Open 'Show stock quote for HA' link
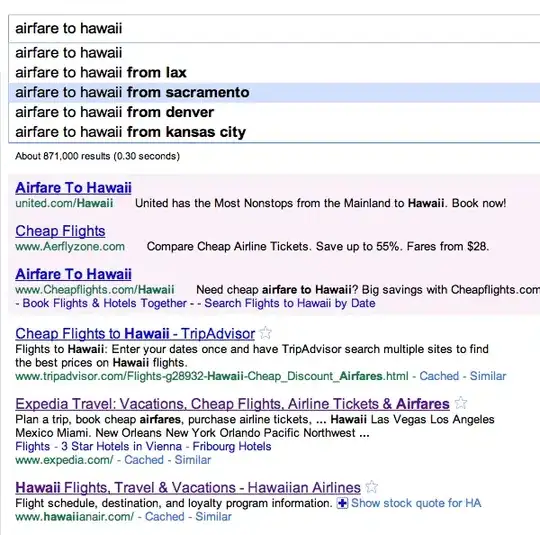This screenshot has height=535, width=540. pos(416,503)
